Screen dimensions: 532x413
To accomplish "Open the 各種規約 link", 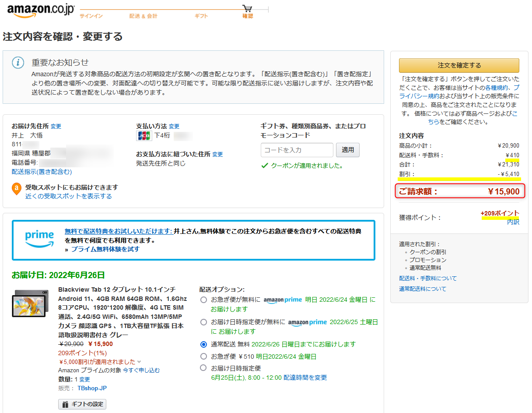I will pyautogui.click(x=497, y=88).
